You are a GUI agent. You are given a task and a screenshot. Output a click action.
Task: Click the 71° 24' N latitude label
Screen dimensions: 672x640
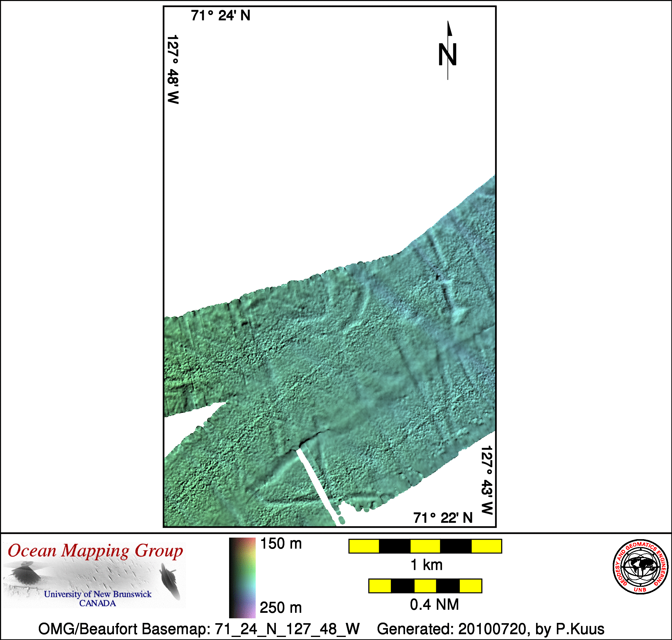(x=221, y=16)
